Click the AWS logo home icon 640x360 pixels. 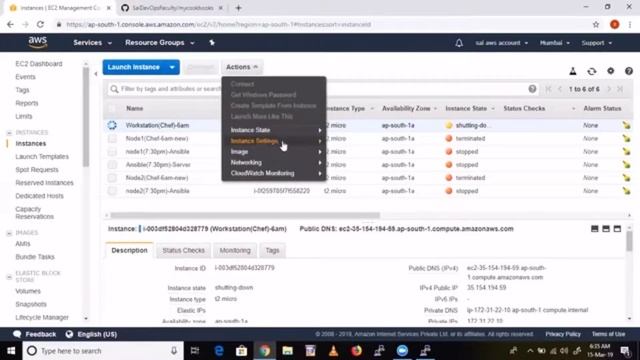38,42
